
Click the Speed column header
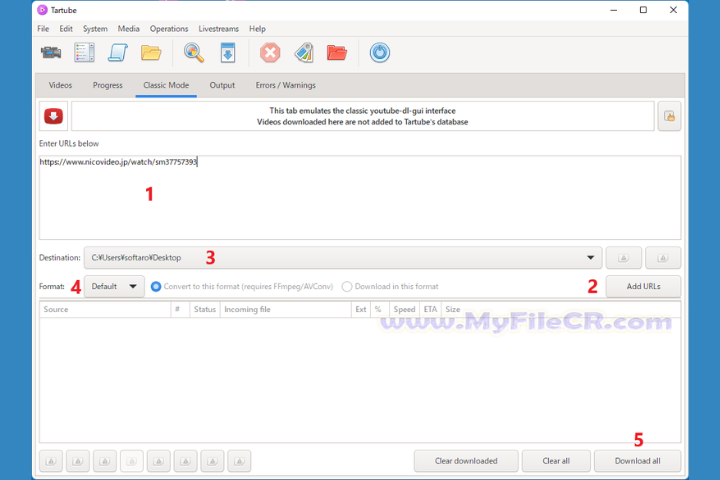pyautogui.click(x=405, y=309)
